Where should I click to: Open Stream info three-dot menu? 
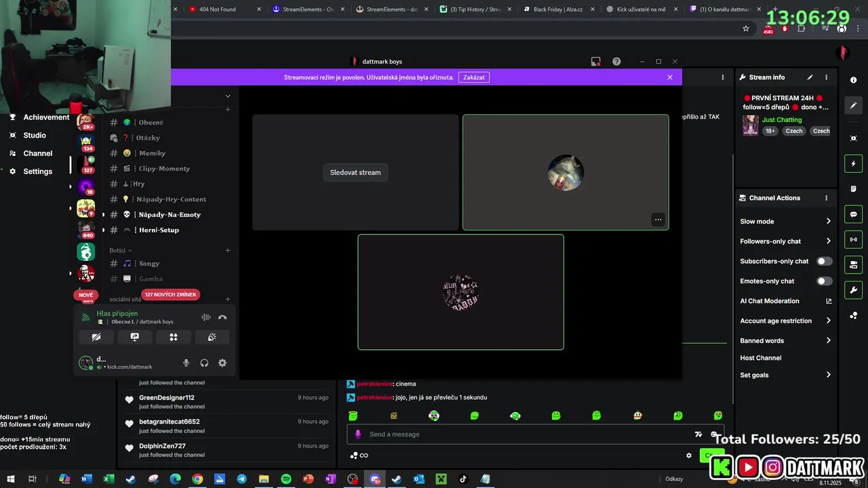(826, 77)
